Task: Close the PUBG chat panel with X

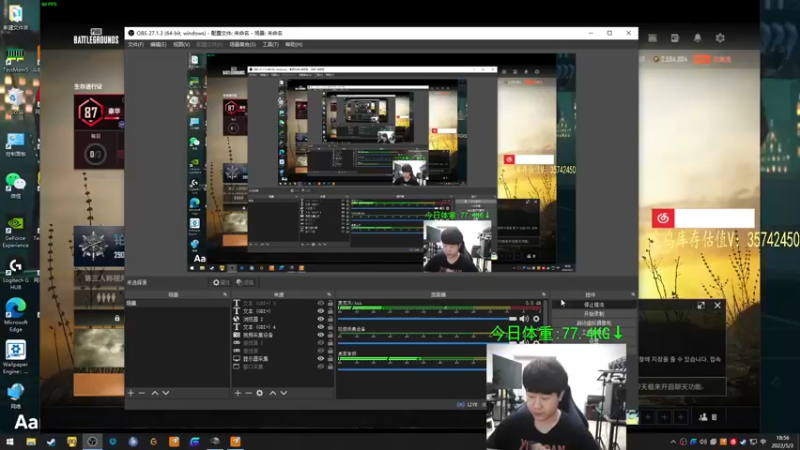Action: [717, 305]
